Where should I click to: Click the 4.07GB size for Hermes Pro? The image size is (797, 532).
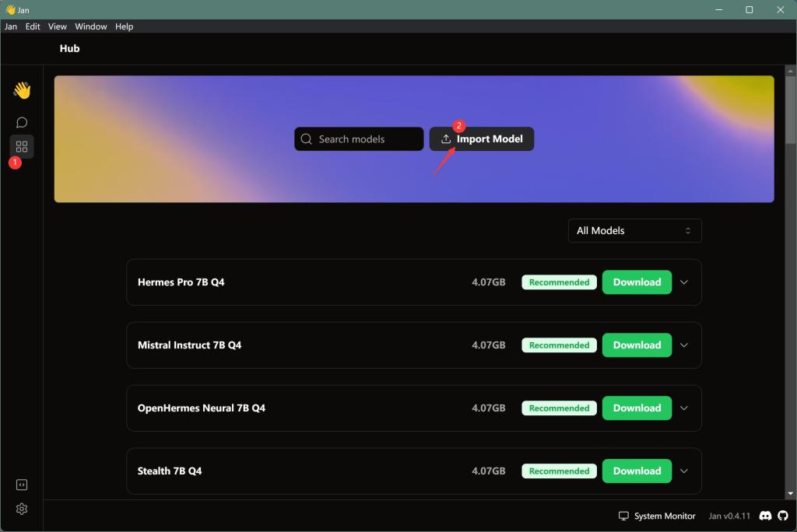tap(489, 282)
